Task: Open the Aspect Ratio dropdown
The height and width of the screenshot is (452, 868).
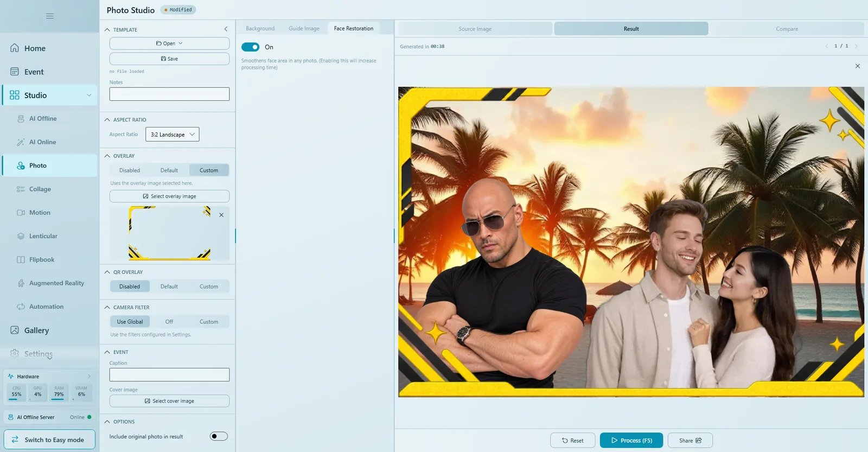Action: point(172,135)
